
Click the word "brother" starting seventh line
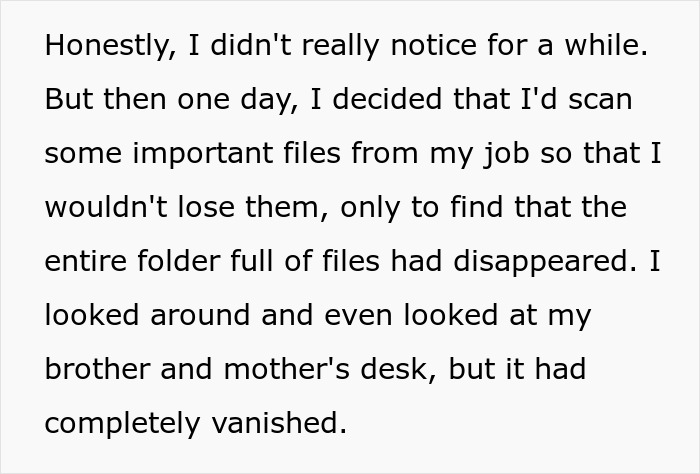tap(98, 369)
